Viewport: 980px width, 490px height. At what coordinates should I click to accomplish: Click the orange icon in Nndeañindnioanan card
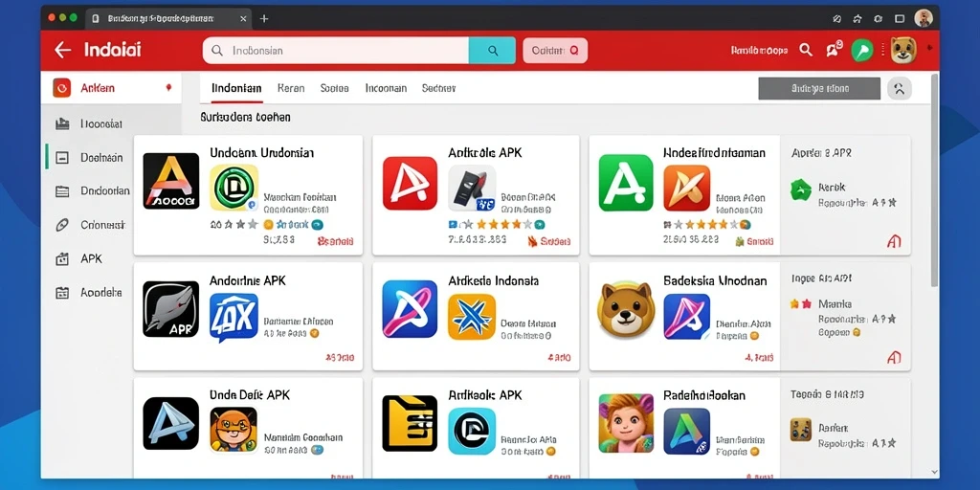687,189
